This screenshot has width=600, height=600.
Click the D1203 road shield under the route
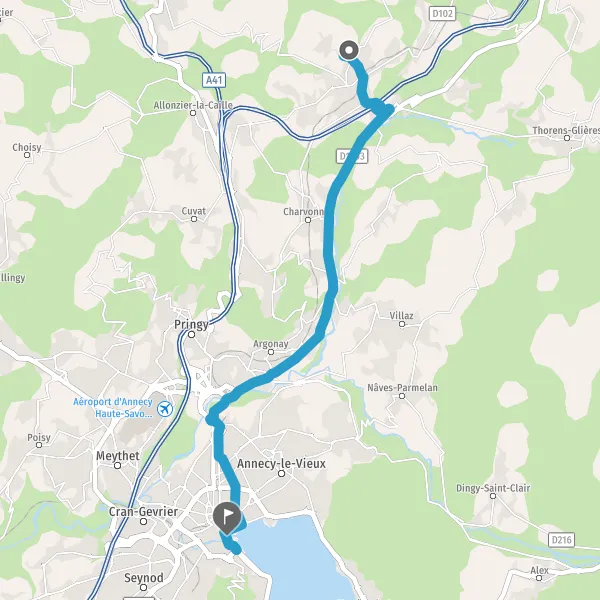(352, 156)
